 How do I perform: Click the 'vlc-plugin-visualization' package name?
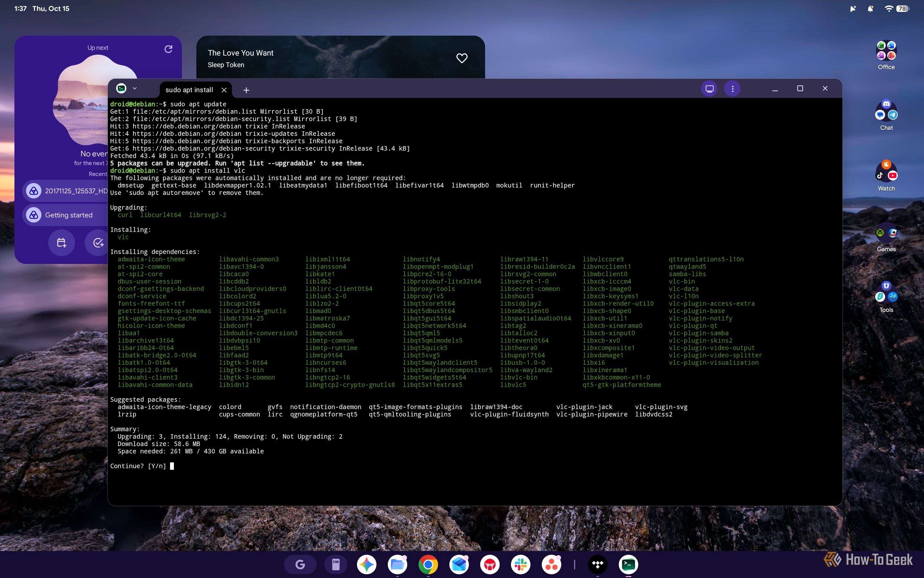coord(714,363)
